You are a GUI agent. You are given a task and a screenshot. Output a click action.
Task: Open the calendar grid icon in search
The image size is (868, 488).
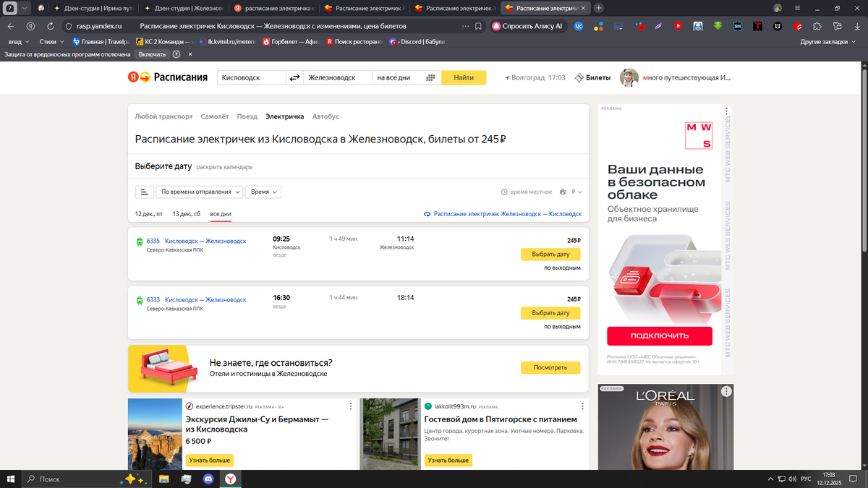430,77
